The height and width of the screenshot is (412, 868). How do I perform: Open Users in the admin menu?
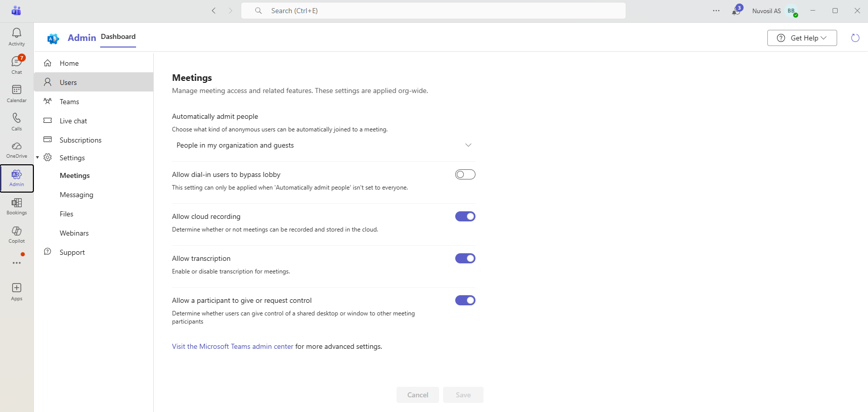pos(94,82)
